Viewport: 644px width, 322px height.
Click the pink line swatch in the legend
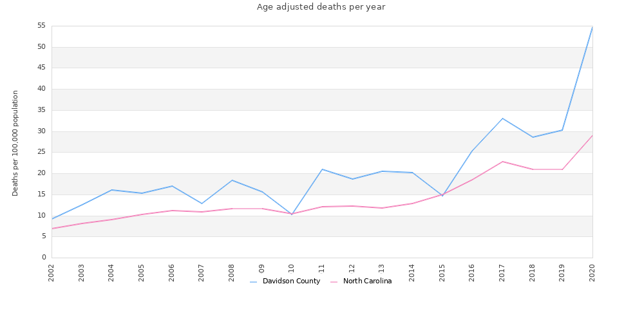point(334,282)
